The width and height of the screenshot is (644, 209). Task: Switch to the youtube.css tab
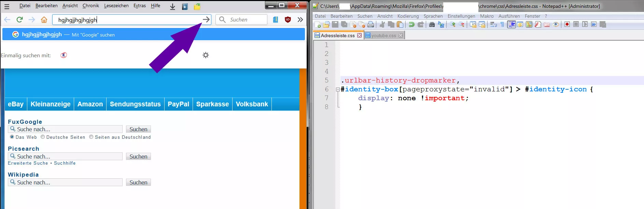[383, 35]
